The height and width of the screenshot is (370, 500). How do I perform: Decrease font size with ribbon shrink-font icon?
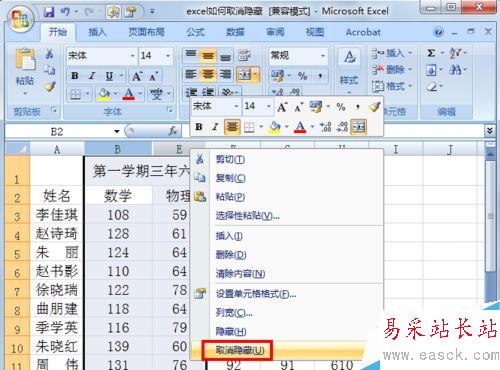pyautogui.click(x=153, y=76)
